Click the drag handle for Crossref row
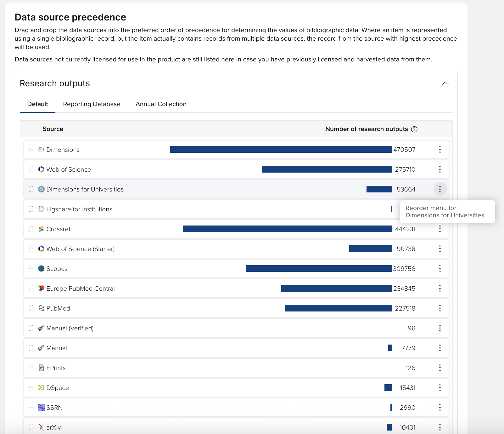This screenshot has height=434, width=504. pyautogui.click(x=31, y=229)
